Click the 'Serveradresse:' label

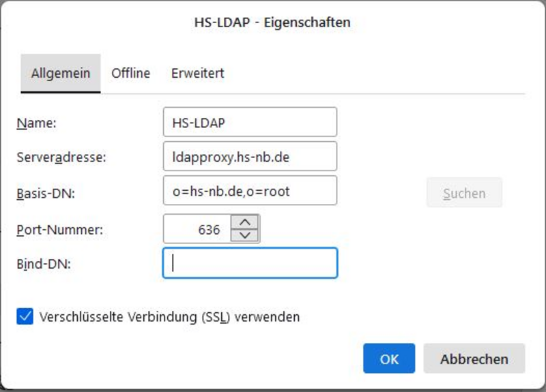(61, 157)
